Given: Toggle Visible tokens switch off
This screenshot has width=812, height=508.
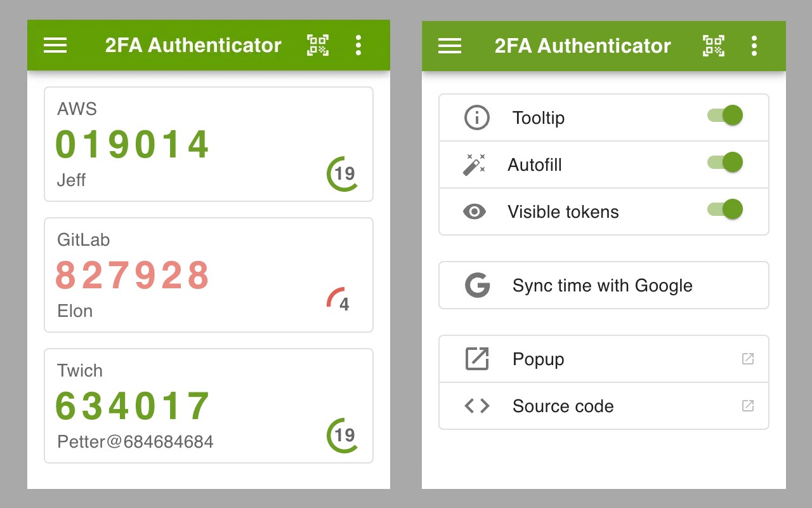Looking at the screenshot, I should point(725,210).
